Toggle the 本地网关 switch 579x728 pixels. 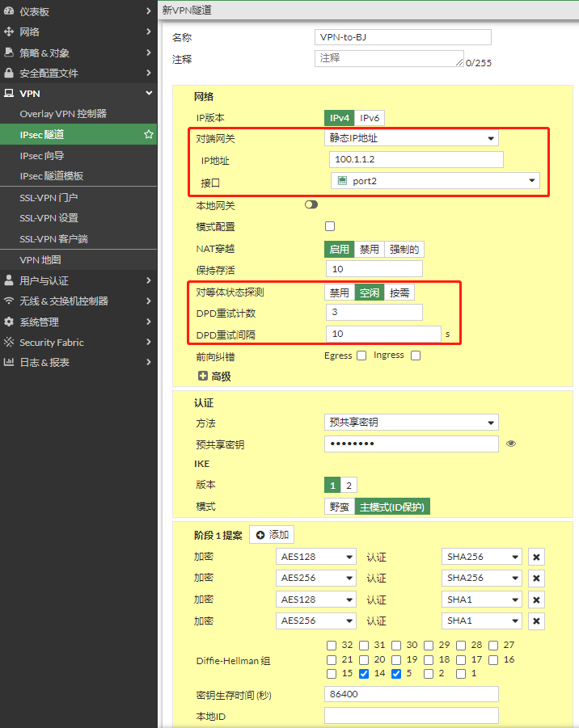[x=311, y=205]
